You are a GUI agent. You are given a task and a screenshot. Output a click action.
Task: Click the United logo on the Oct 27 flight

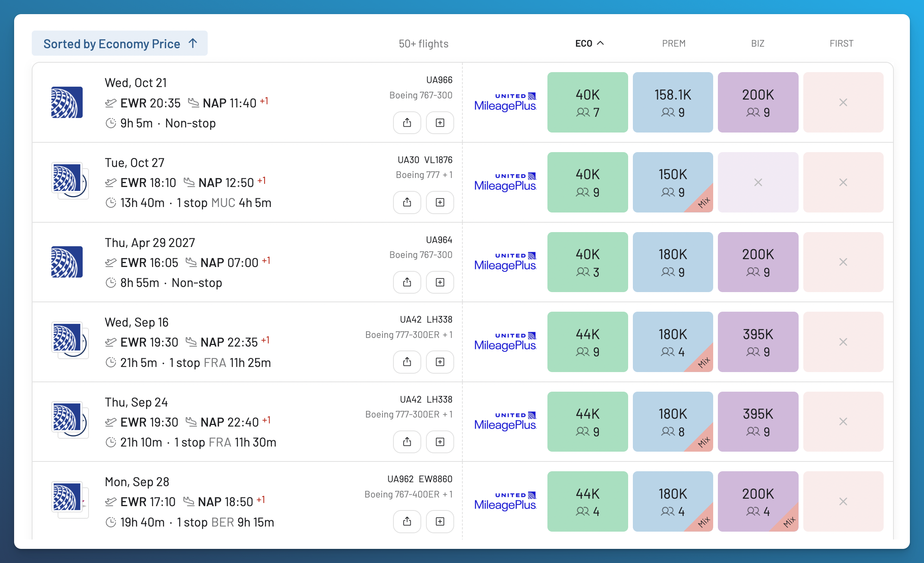67,178
